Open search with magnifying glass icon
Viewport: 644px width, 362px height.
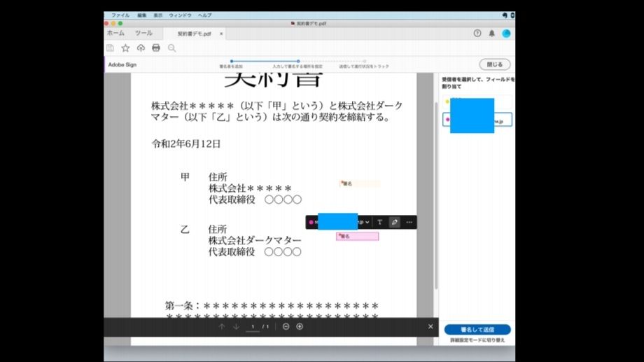(171, 48)
